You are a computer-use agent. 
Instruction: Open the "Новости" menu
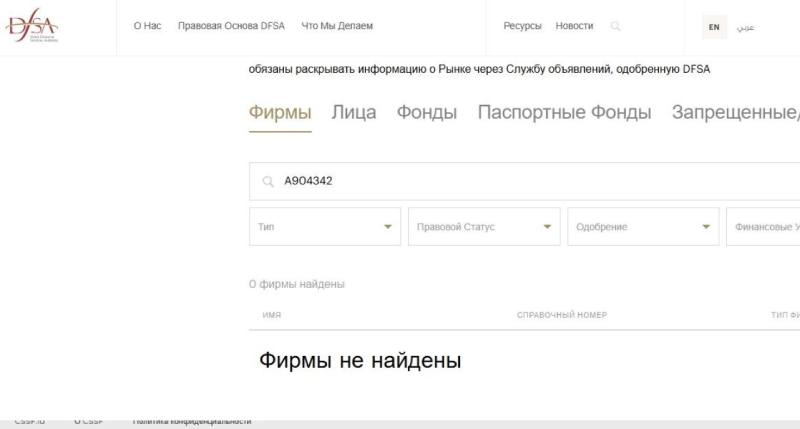(574, 26)
